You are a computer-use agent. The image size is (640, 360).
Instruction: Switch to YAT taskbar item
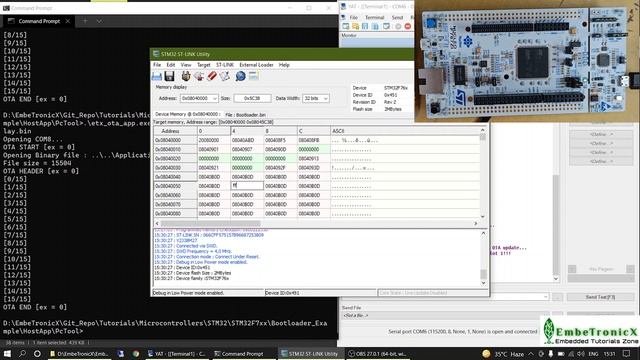176,353
